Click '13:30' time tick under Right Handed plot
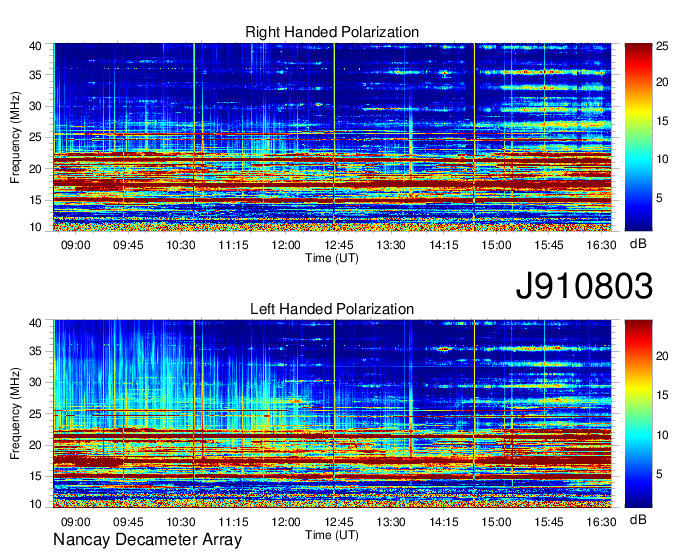This screenshot has width=680, height=552. [x=391, y=245]
